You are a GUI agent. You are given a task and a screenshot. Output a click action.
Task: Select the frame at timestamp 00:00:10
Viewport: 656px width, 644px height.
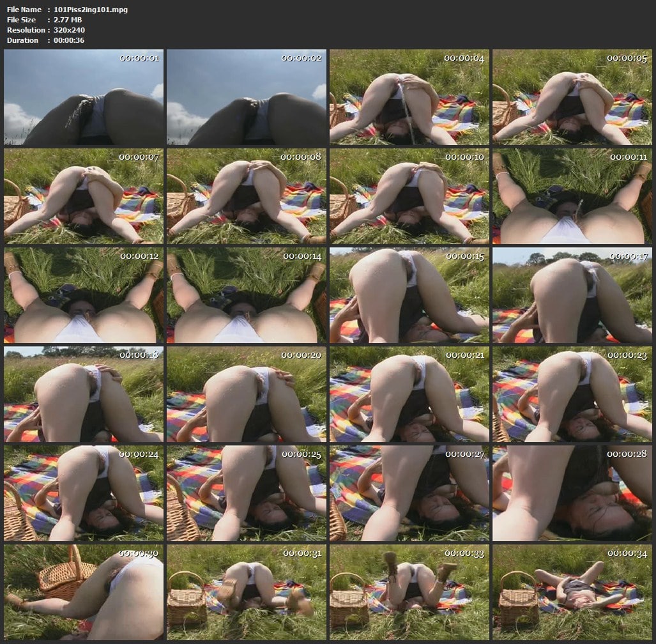pos(409,196)
